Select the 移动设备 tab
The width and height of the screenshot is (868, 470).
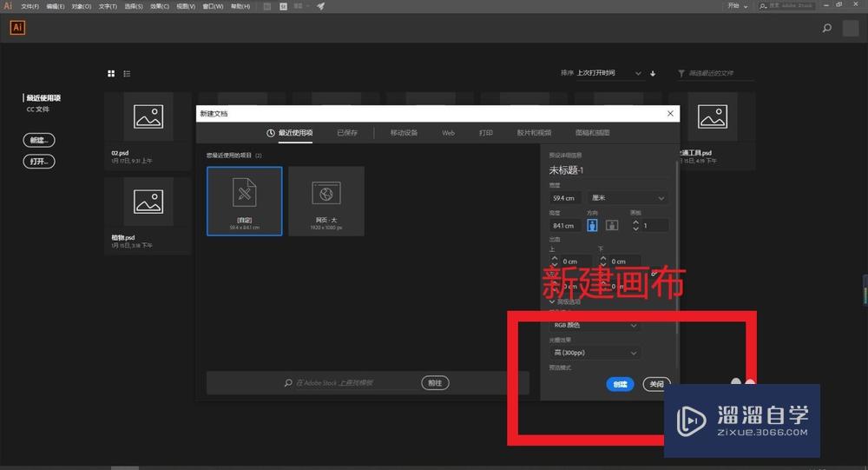coord(404,133)
